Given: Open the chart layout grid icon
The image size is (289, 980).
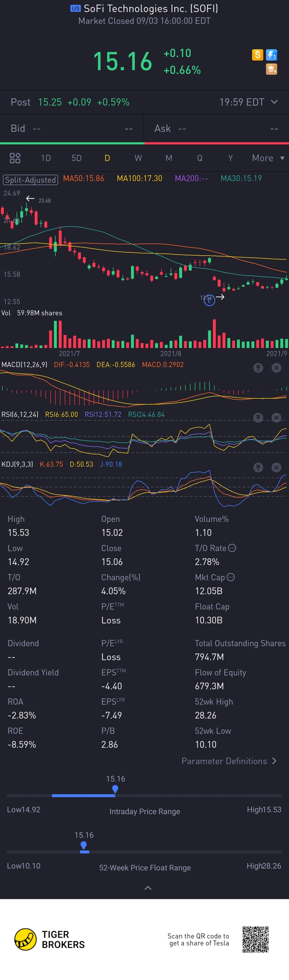Looking at the screenshot, I should click(x=15, y=158).
